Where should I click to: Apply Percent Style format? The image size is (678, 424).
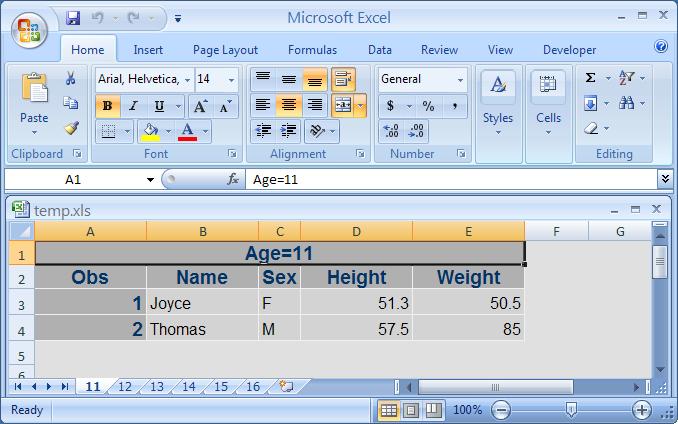[x=429, y=106]
